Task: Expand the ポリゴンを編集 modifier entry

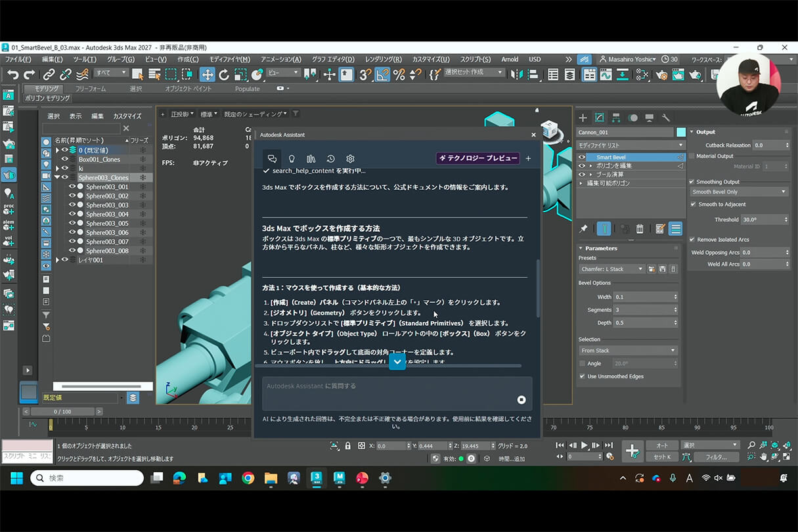Action: pyautogui.click(x=590, y=166)
